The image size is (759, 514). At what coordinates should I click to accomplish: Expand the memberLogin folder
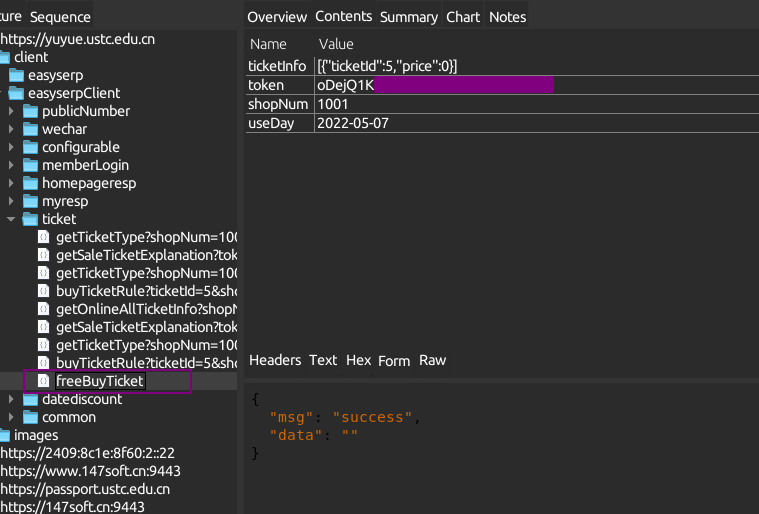[x=10, y=165]
